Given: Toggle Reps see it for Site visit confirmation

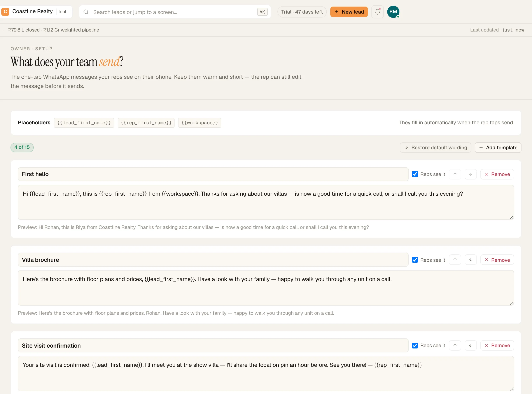Looking at the screenshot, I should point(415,345).
